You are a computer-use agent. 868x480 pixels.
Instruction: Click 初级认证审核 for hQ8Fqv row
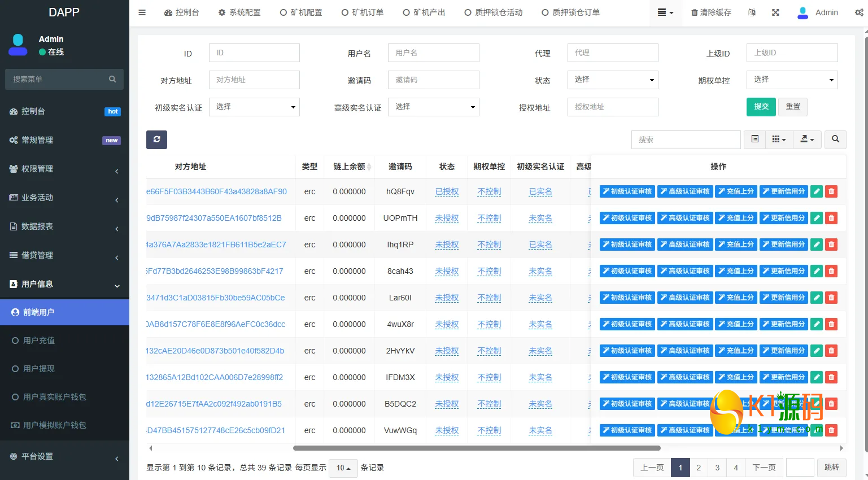[x=627, y=191]
